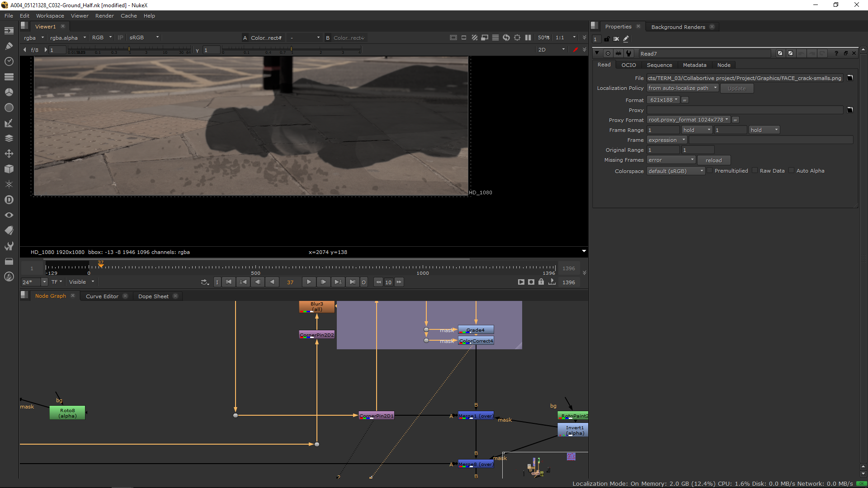The height and width of the screenshot is (488, 868).
Task: Open the Missing Frames error dropdown
Action: click(671, 160)
